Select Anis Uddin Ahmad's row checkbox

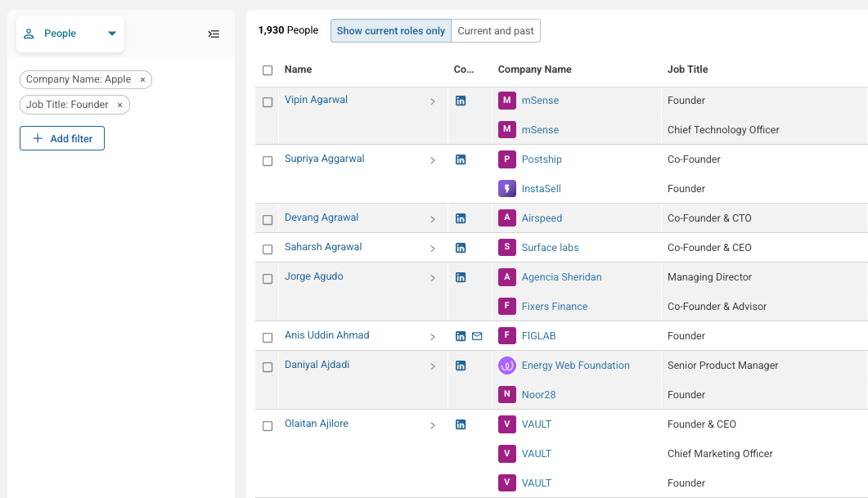pos(268,338)
